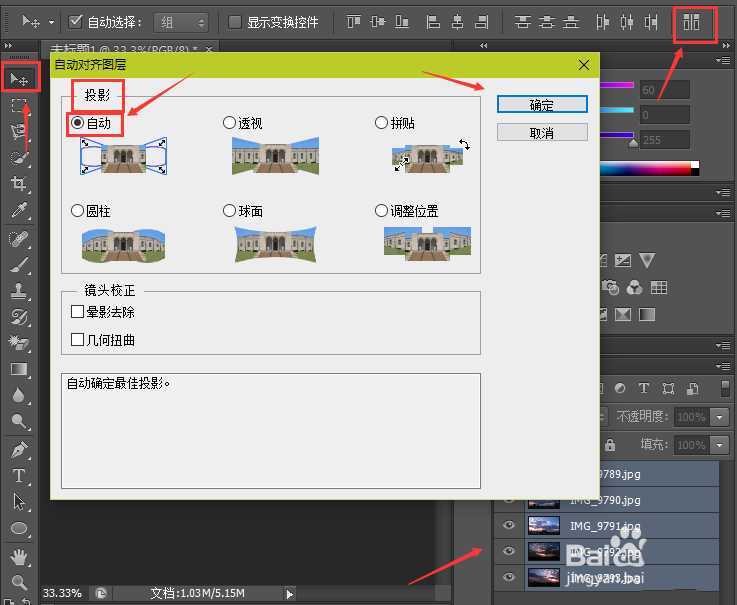Activate the Hand tool
The width and height of the screenshot is (737, 605).
pyautogui.click(x=19, y=555)
